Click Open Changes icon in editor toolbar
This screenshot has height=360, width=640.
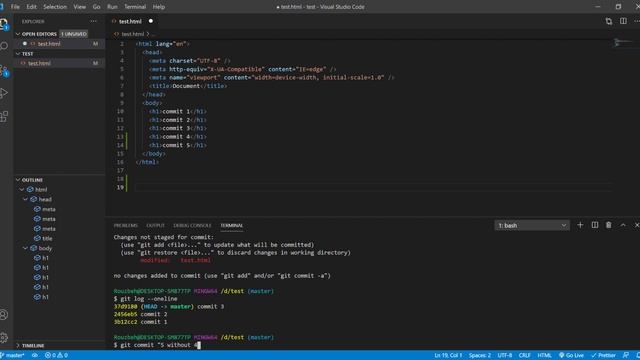coord(609,21)
